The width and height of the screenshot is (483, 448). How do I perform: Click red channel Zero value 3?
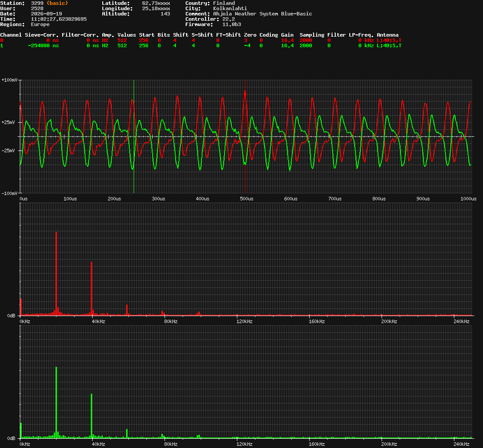pos(246,41)
